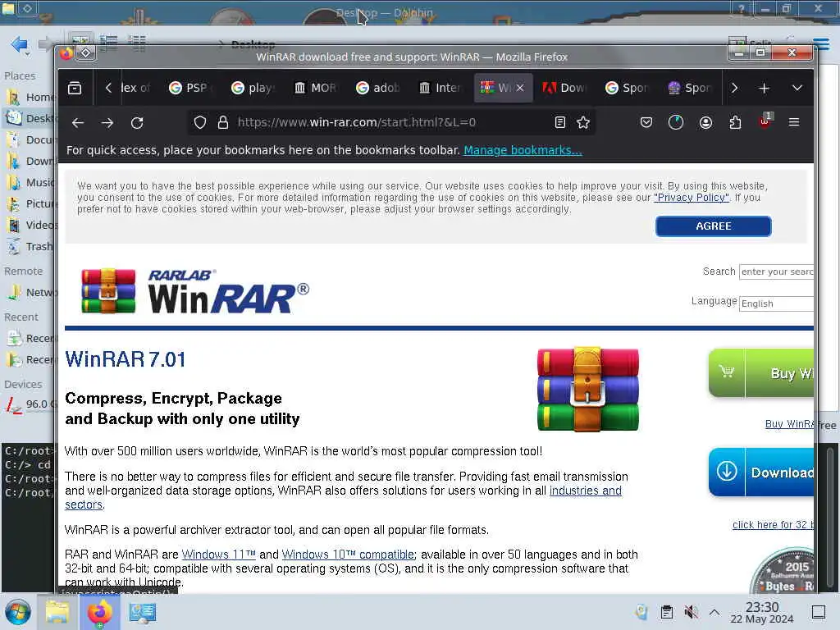840x630 pixels.
Task: Open system settings taskbar icon
Action: pos(143,612)
